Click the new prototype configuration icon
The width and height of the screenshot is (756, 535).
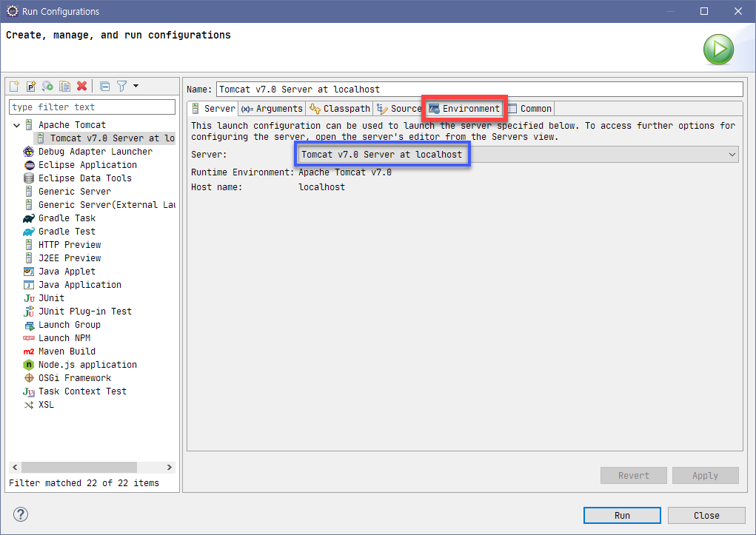31,87
